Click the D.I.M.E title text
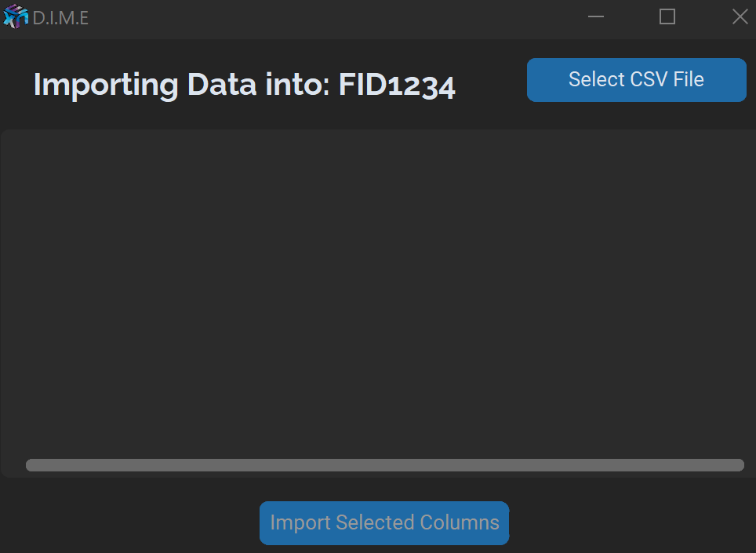756x553 pixels. [60, 17]
